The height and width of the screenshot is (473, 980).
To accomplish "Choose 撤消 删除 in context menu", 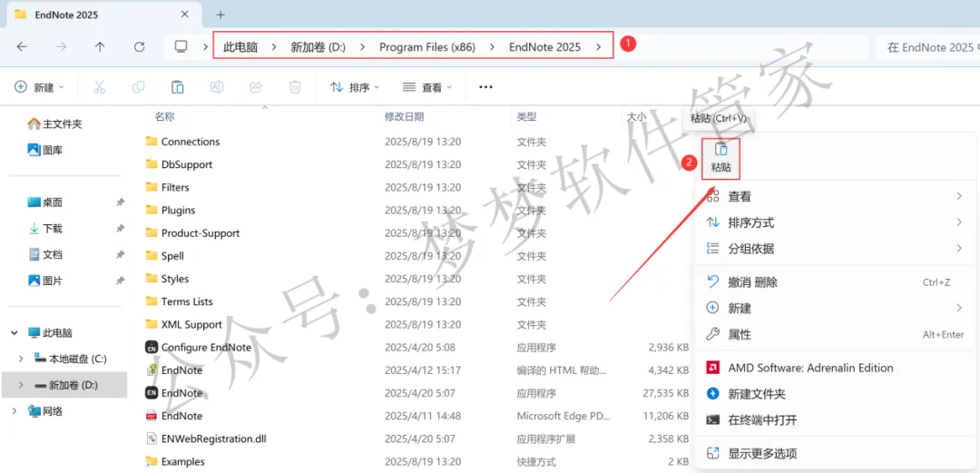I will (x=835, y=282).
